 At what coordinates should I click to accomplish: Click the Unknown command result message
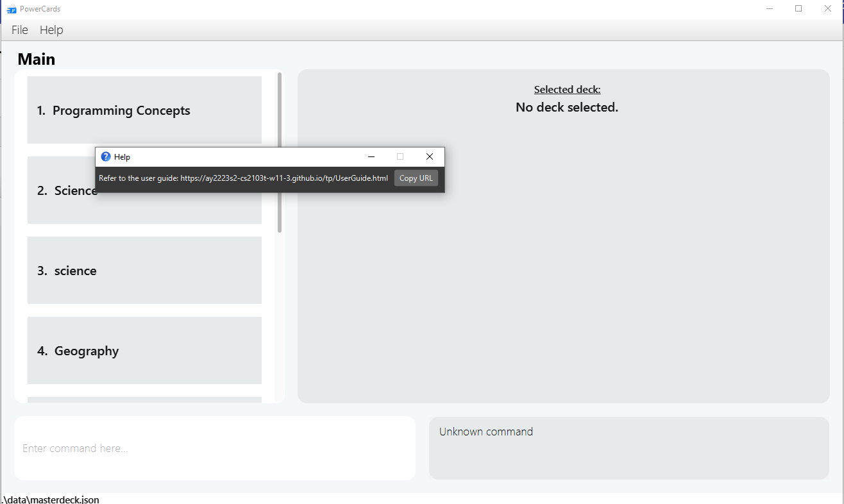pos(486,432)
